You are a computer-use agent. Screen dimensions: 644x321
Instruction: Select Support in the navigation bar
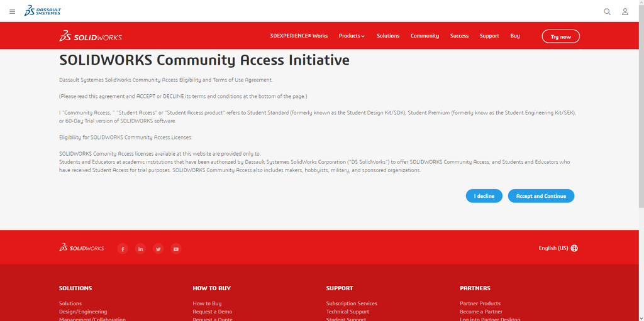pyautogui.click(x=489, y=36)
